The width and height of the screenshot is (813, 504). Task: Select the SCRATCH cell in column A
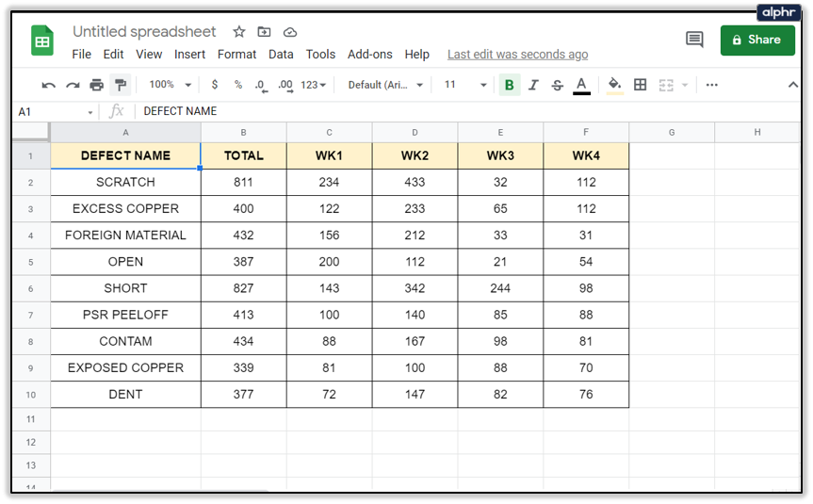click(x=125, y=182)
